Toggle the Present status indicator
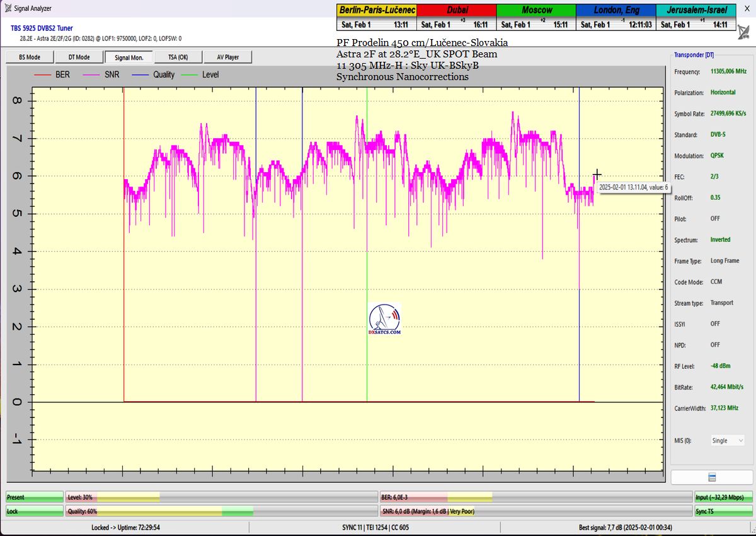Screen dimensions: 756x536 click(x=35, y=497)
